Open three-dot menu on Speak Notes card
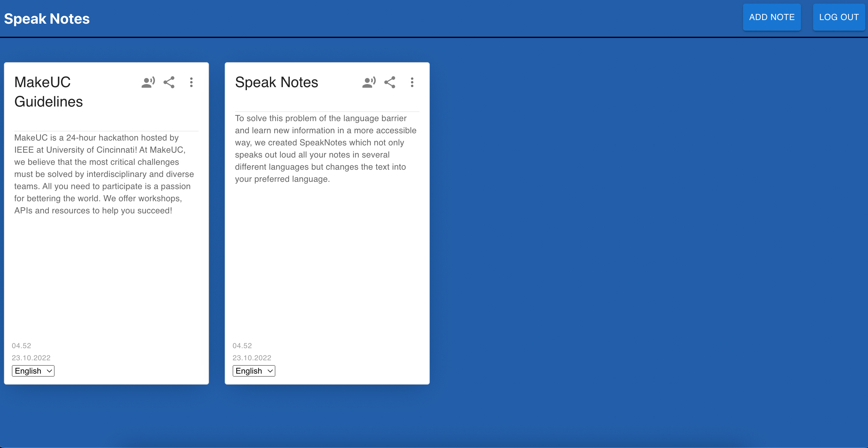 tap(412, 82)
